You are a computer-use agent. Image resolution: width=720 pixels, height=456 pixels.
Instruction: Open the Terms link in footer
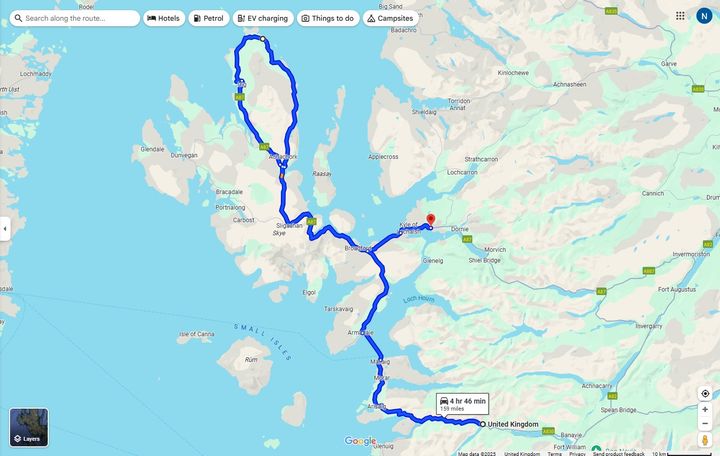pos(554,454)
